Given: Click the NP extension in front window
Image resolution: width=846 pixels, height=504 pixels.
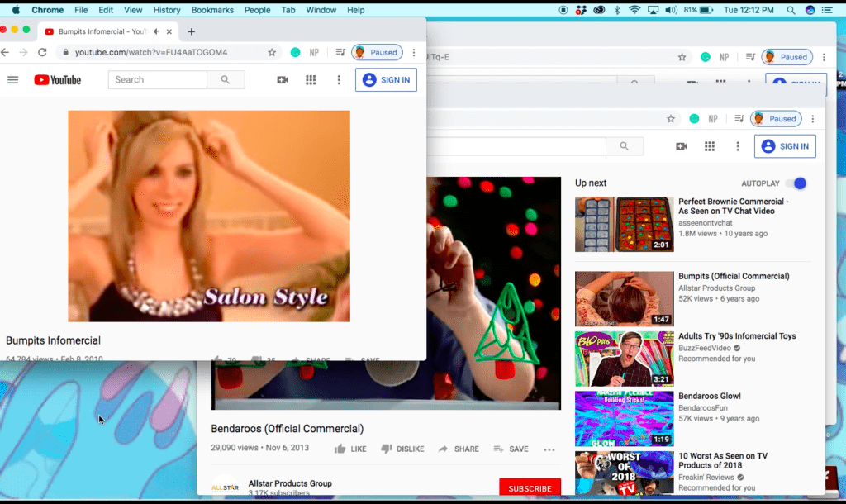Looking at the screenshot, I should point(314,52).
